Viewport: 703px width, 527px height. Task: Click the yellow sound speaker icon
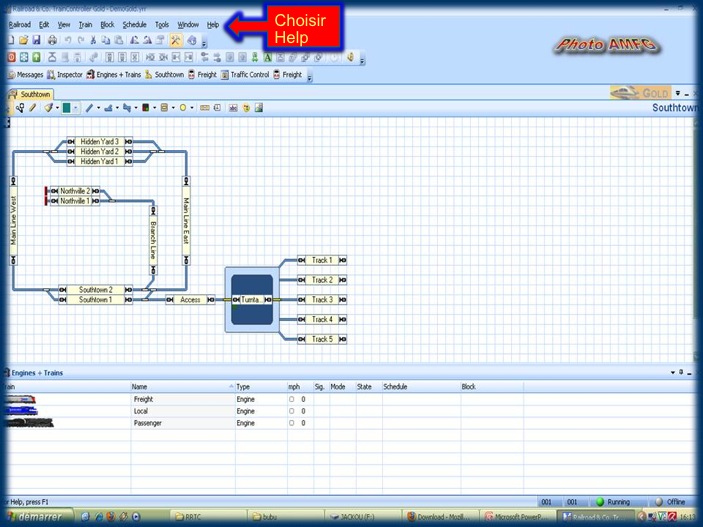(351, 57)
